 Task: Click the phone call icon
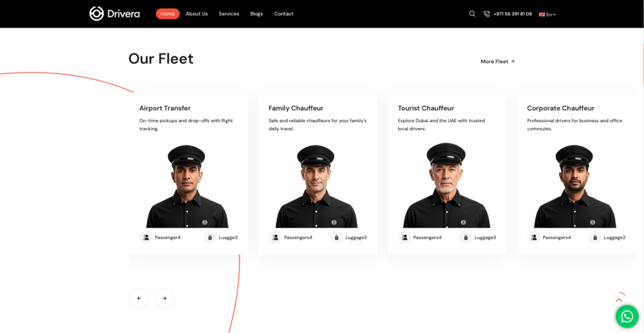(x=487, y=14)
